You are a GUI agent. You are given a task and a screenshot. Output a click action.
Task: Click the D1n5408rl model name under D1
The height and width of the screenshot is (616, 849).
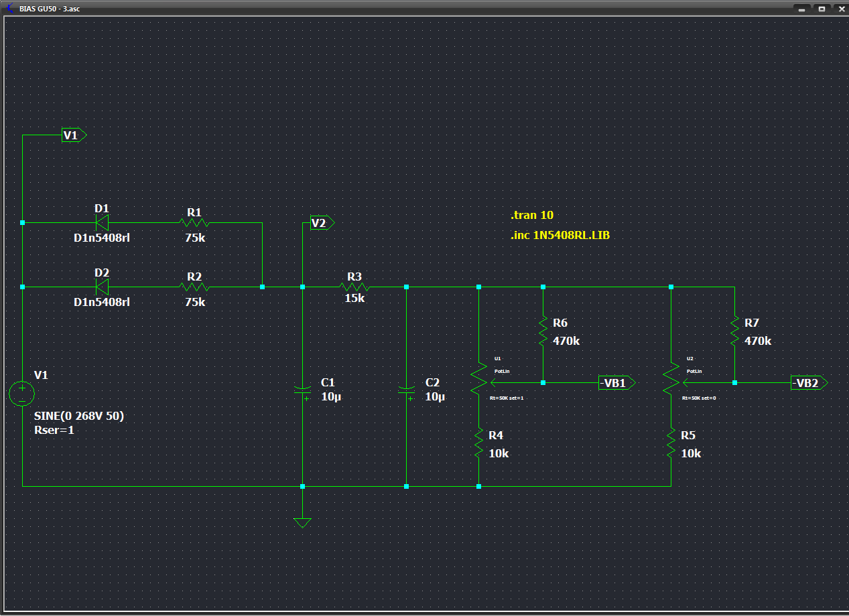coord(102,238)
